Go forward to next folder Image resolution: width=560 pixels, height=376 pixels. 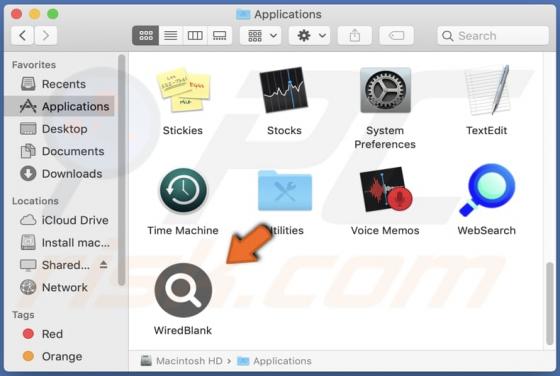(46, 35)
